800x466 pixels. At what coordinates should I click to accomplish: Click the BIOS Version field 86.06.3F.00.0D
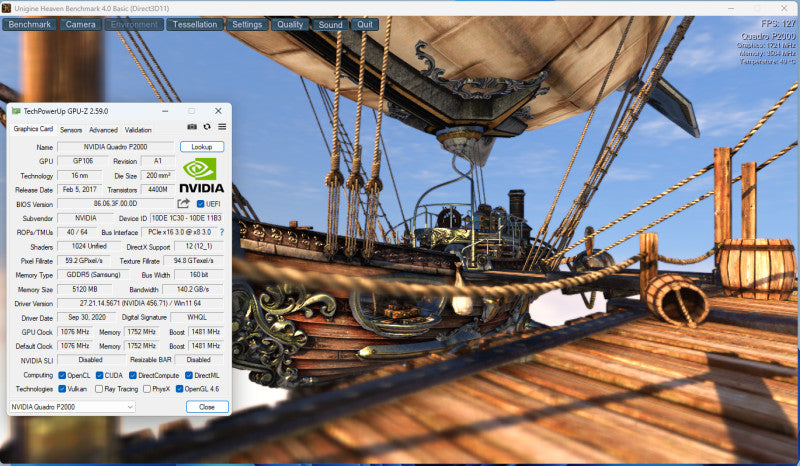[x=115, y=204]
